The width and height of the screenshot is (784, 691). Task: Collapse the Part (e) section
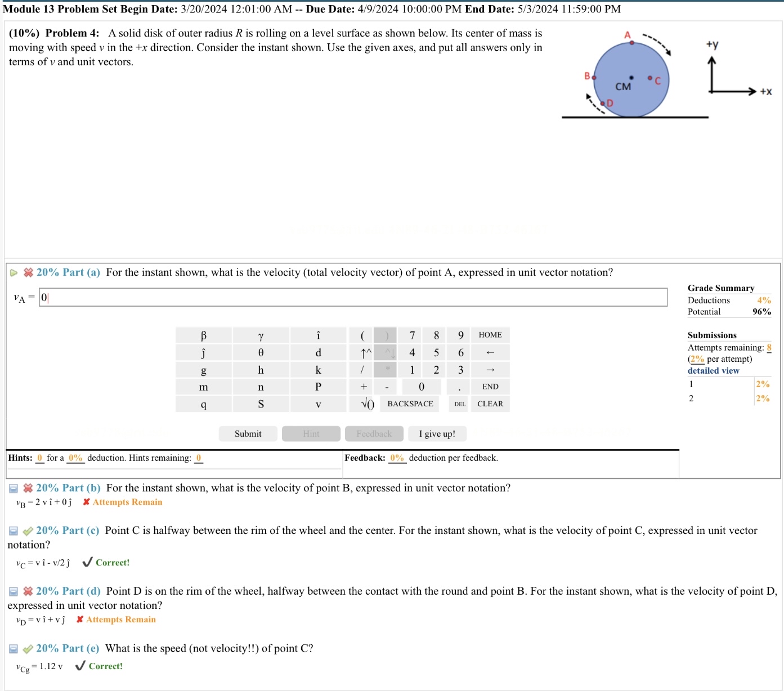(13, 648)
